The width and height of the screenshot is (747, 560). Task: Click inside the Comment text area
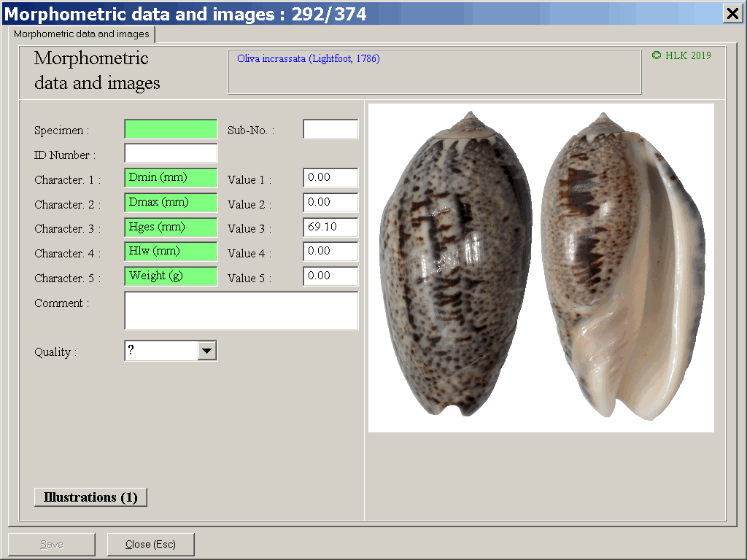coord(241,311)
